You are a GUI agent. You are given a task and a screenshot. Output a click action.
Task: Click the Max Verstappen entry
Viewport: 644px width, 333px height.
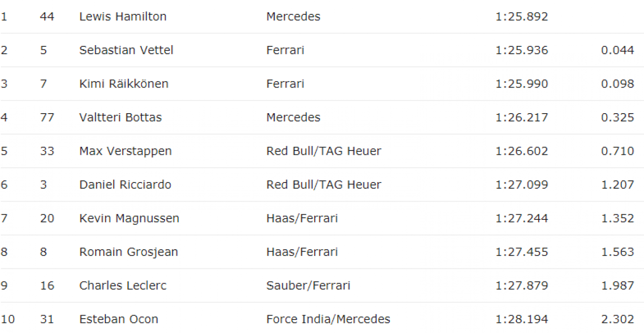125,151
